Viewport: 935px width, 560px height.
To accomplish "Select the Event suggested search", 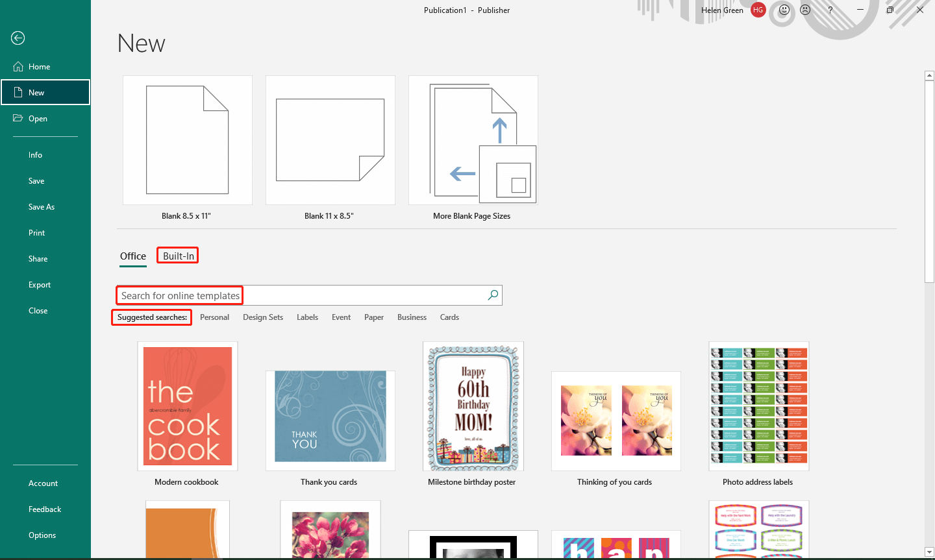I will tap(341, 317).
